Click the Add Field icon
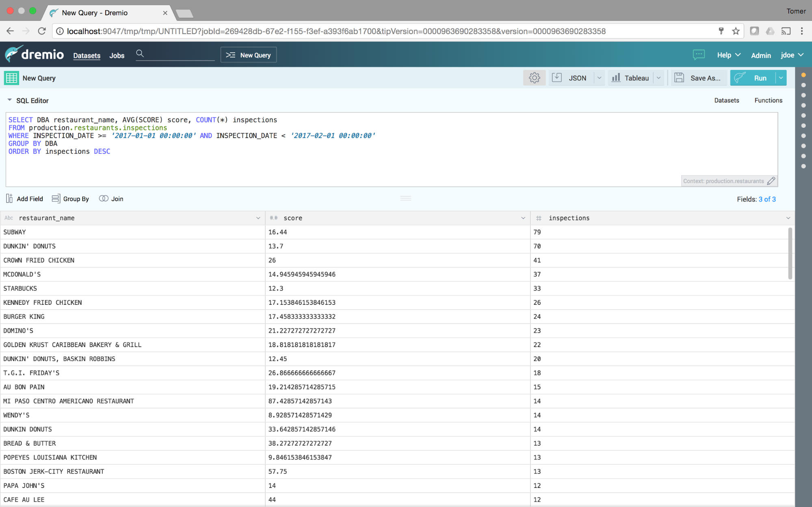Image resolution: width=812 pixels, height=507 pixels. coord(9,198)
